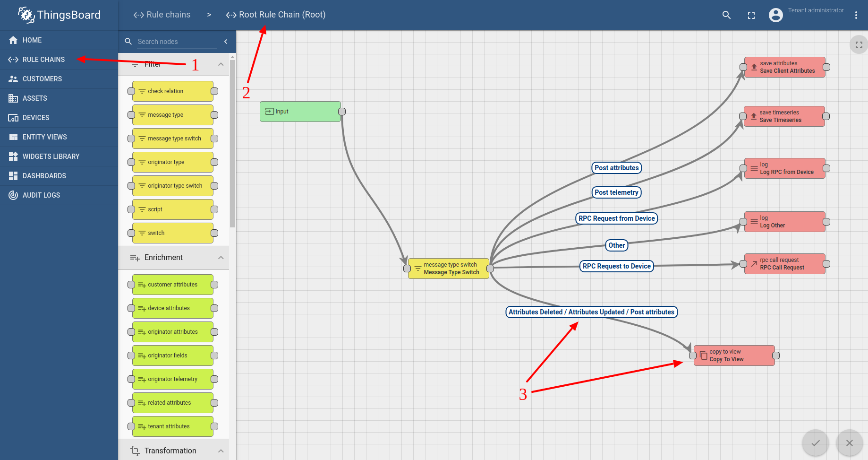Collapse the Transformation section
This screenshot has width=868, height=460.
[221, 451]
